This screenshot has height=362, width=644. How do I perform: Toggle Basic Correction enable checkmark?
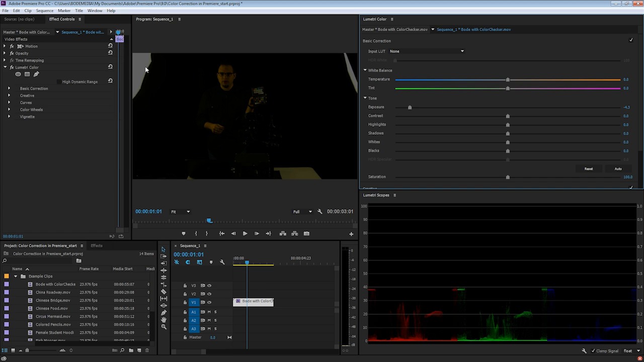click(631, 40)
